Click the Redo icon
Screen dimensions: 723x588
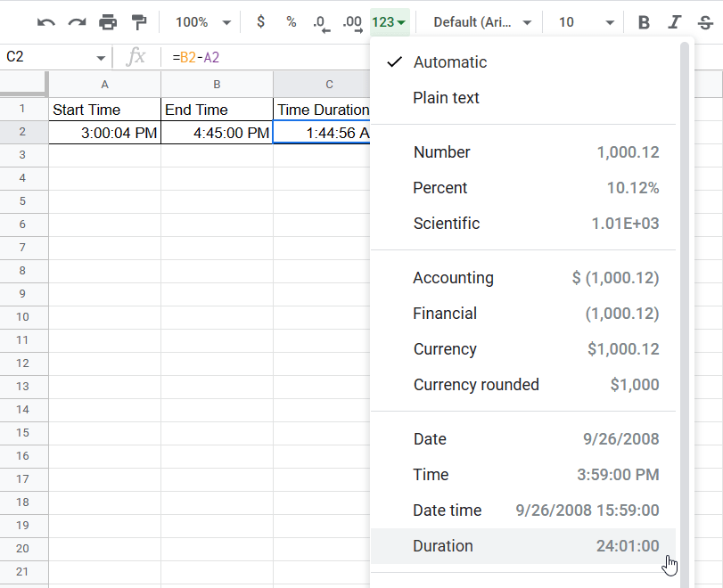[77, 21]
